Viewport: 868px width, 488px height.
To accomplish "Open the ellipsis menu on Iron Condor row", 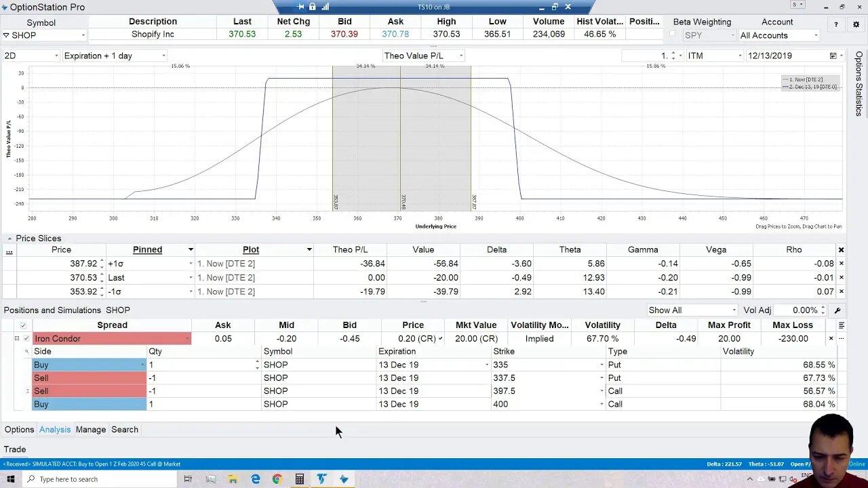I will tap(842, 338).
